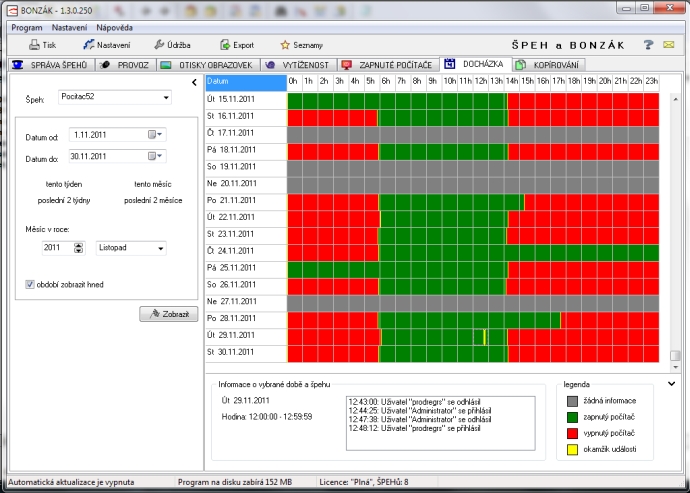The height and width of the screenshot is (493, 690).
Task: Toggle období zobrazit hned checkbox
Action: point(30,285)
